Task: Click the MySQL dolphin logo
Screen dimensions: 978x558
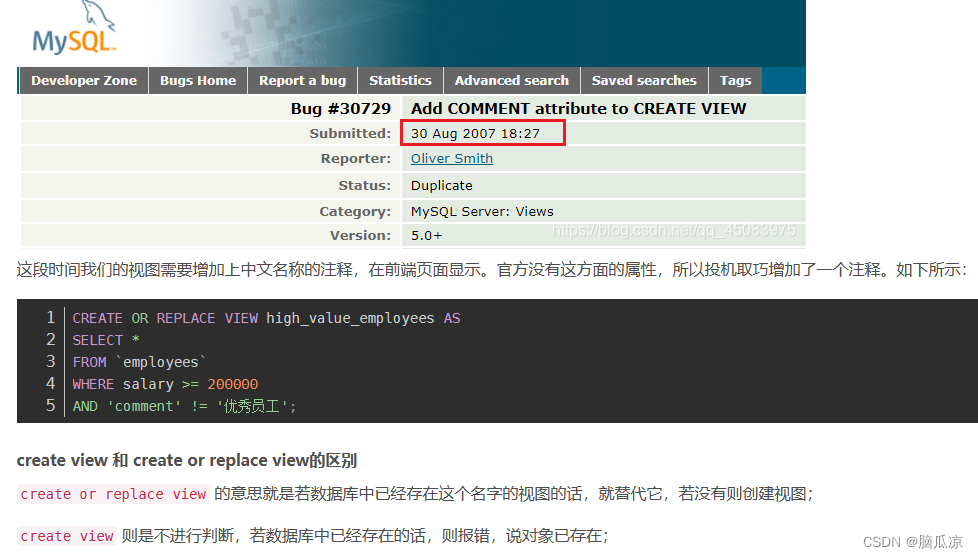Action: point(74,28)
